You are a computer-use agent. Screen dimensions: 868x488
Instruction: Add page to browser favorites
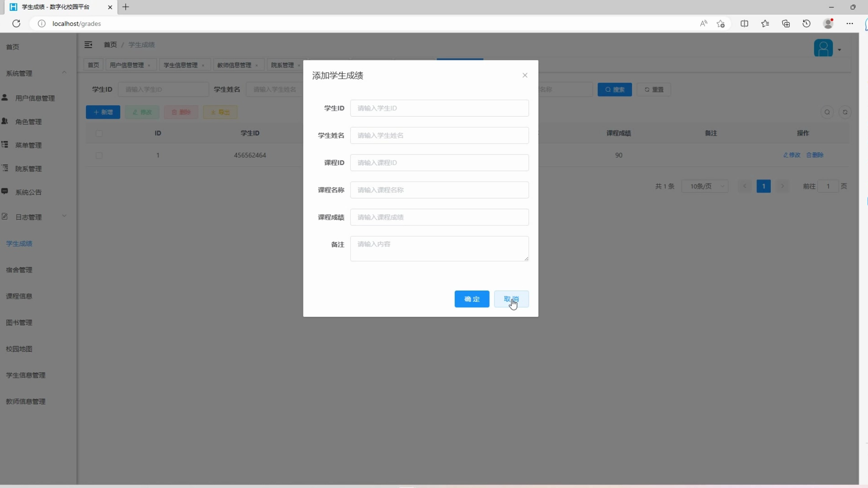[x=721, y=23]
